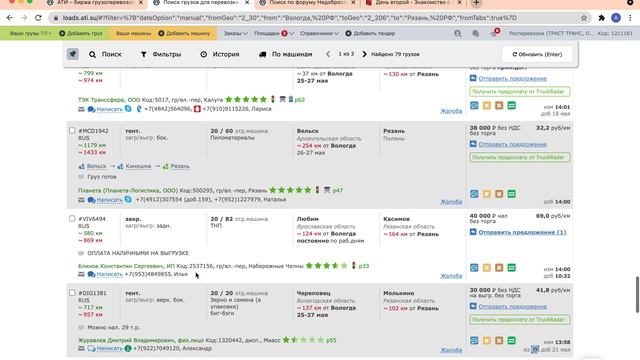Expand the Заказы dropdown menu

click(x=236, y=33)
